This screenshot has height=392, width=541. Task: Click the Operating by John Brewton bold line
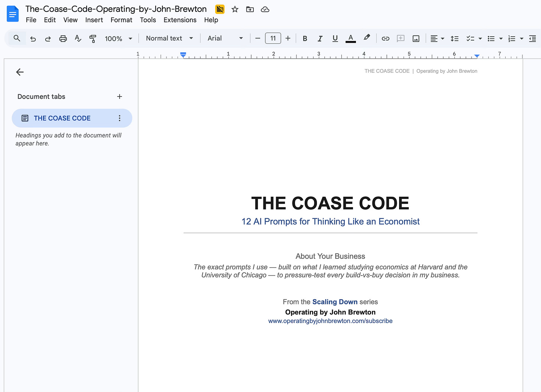click(x=330, y=312)
